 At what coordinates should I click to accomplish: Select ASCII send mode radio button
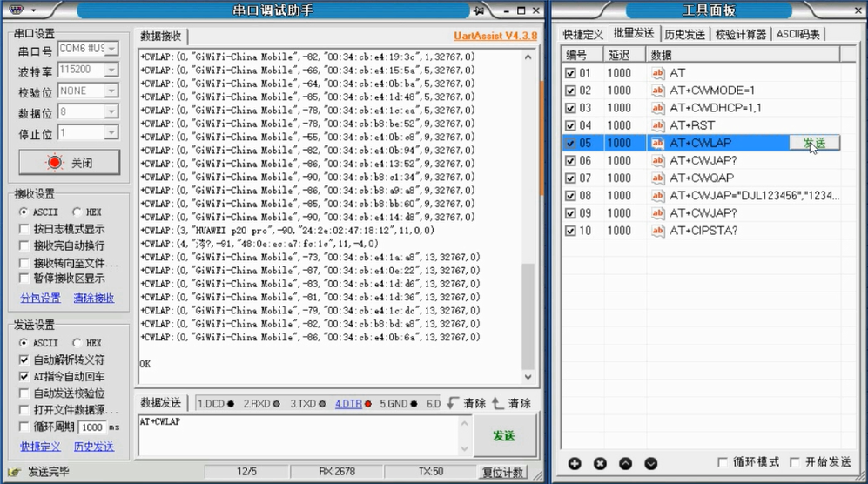click(24, 343)
